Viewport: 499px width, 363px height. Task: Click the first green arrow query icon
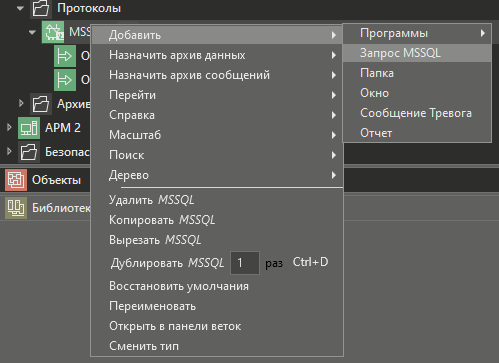(x=65, y=56)
